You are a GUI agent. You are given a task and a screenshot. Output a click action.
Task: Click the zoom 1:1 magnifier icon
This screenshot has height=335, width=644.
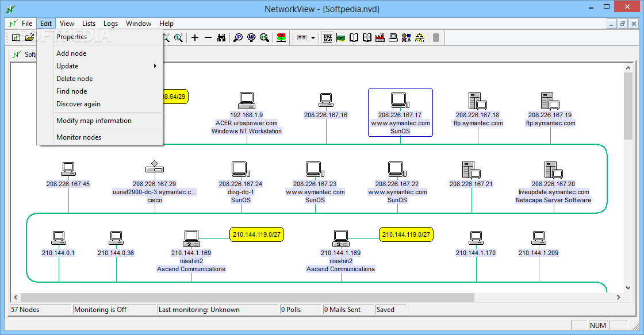tap(179, 38)
